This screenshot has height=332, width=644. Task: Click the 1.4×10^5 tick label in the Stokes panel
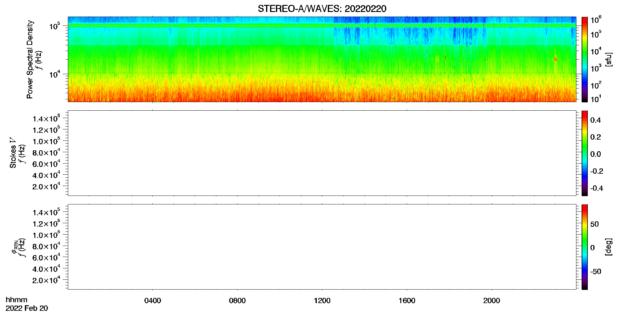[46, 118]
